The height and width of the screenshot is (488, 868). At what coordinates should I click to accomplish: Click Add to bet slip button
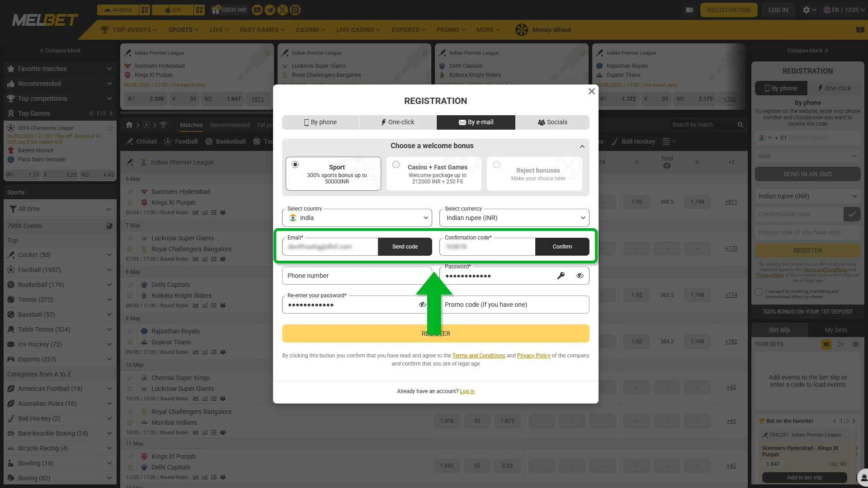805,478
